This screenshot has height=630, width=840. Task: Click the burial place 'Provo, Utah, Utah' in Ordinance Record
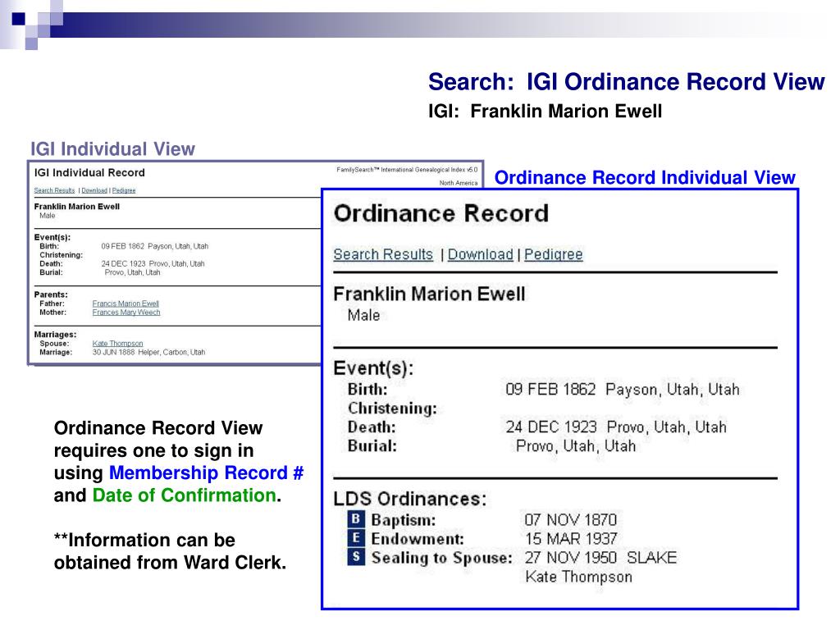[x=576, y=445]
